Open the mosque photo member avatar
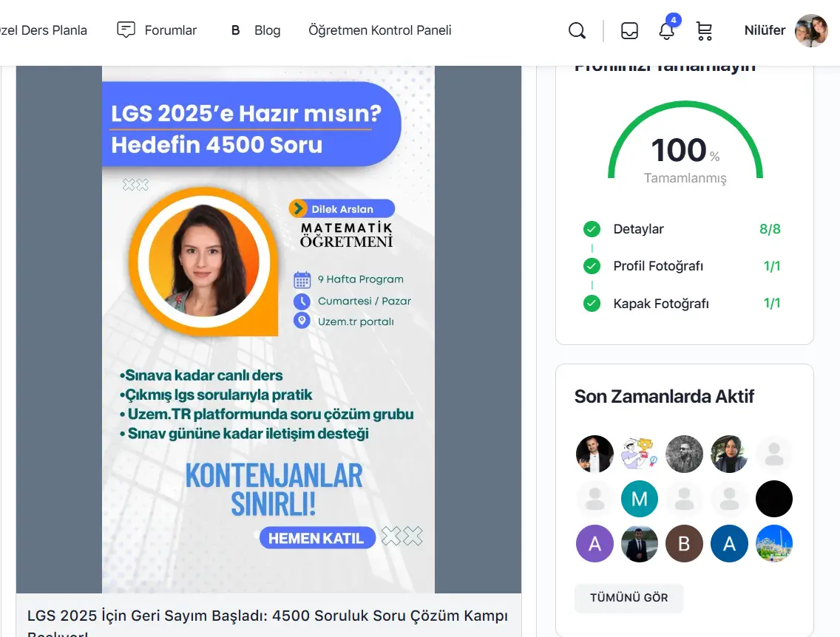The image size is (840, 637). click(x=774, y=544)
